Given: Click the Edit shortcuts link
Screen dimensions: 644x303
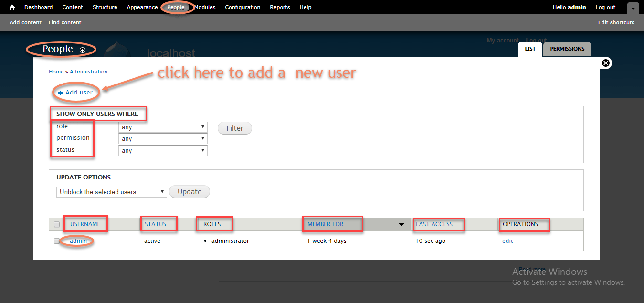Looking at the screenshot, I should 616,22.
